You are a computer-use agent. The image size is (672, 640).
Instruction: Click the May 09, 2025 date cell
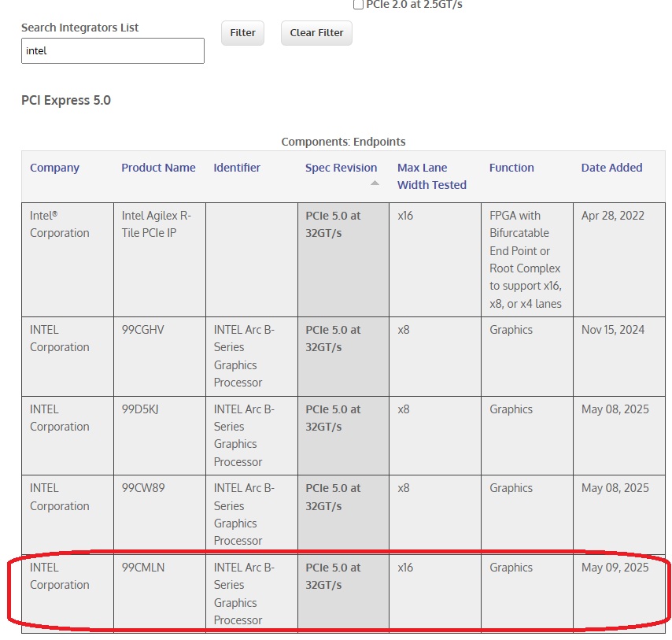point(619,594)
